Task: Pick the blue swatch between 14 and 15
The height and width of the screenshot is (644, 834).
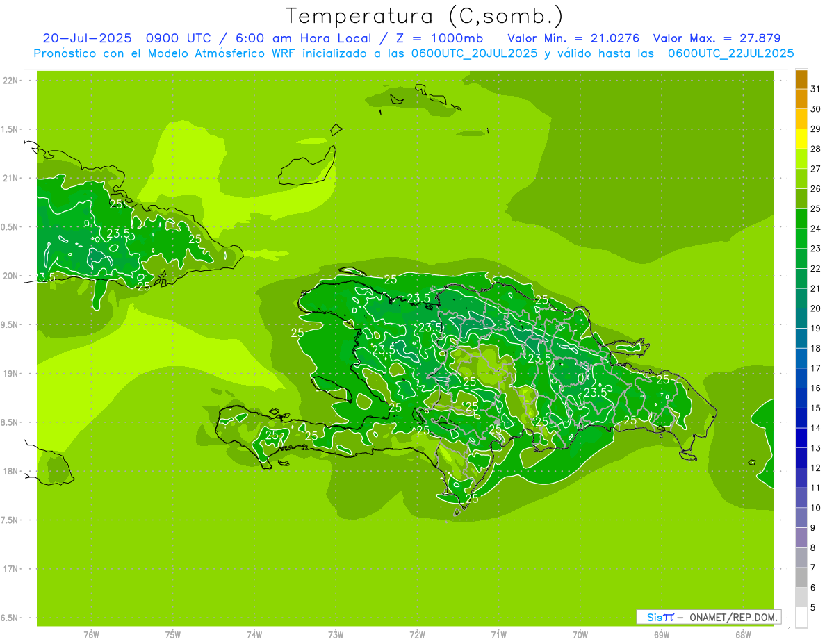Action: point(801,418)
